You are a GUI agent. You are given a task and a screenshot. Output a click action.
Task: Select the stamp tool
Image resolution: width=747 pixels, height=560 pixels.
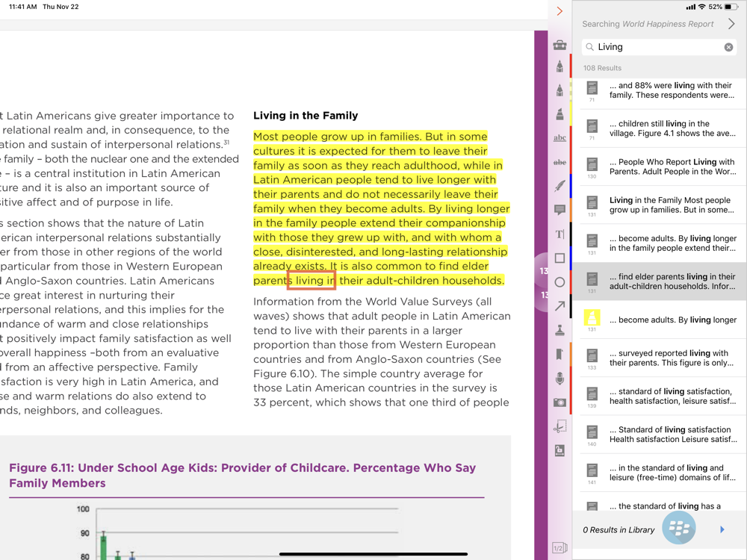click(560, 330)
